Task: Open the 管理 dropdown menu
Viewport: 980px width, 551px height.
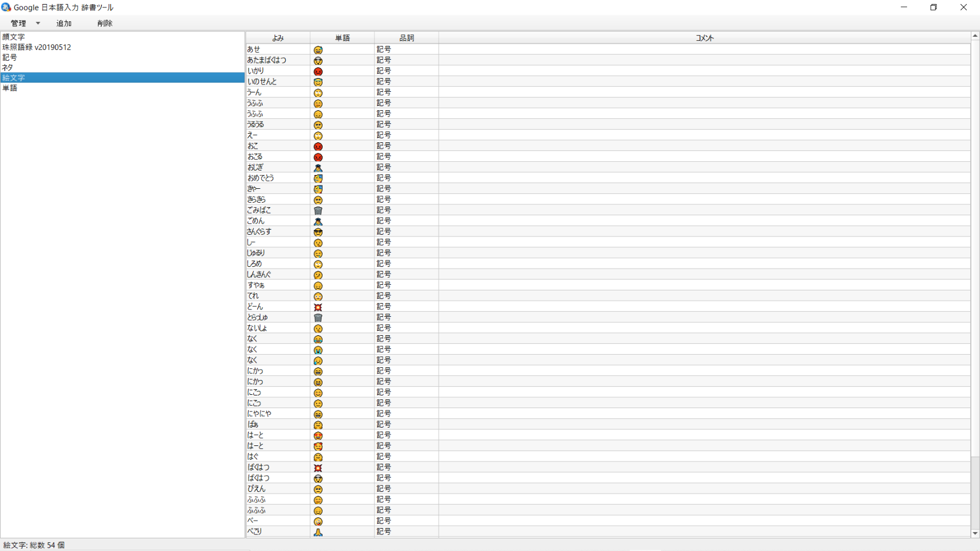Action: [x=25, y=24]
